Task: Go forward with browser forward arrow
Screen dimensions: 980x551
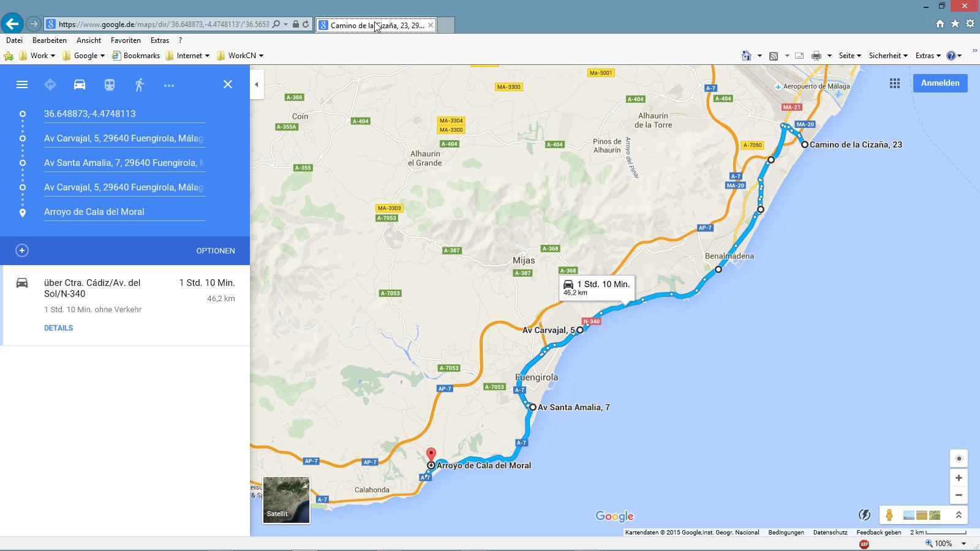Action: pos(34,24)
